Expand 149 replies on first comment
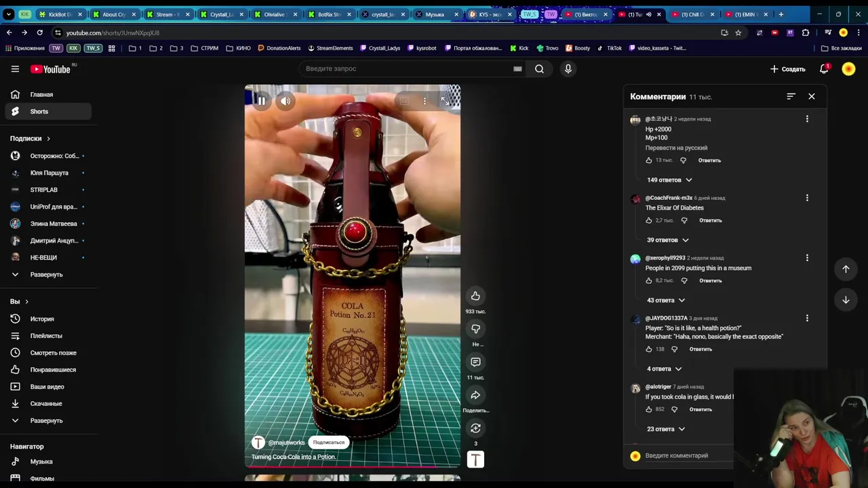 tap(669, 180)
